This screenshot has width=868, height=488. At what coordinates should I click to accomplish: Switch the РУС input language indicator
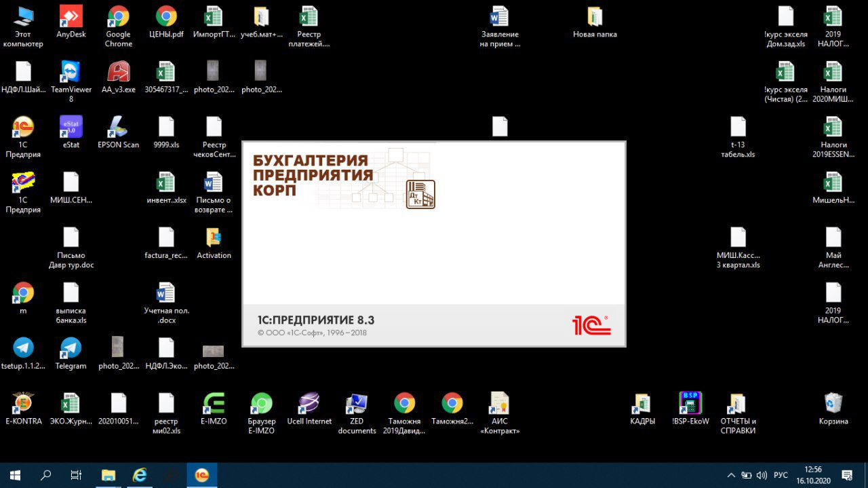pos(781,475)
